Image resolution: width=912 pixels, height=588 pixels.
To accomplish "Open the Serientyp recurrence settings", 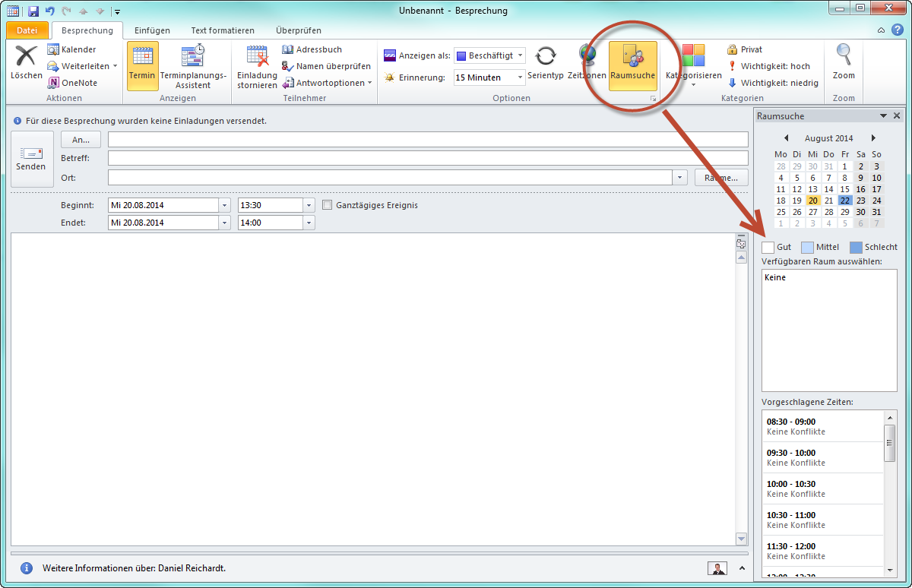I will tap(546, 62).
